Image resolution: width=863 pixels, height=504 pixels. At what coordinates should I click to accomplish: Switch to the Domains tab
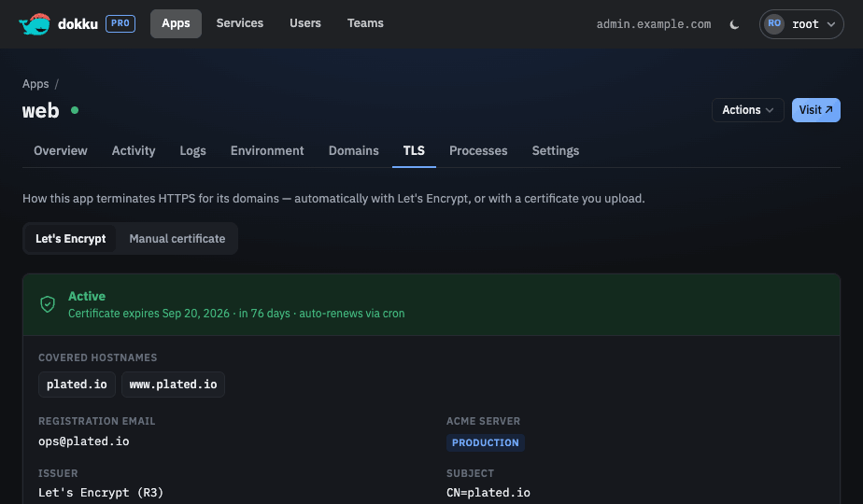point(353,151)
